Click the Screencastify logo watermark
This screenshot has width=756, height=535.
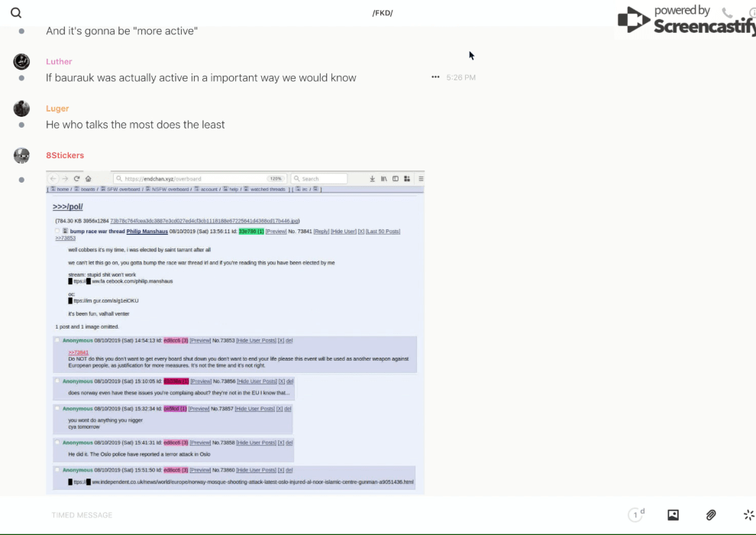point(686,21)
